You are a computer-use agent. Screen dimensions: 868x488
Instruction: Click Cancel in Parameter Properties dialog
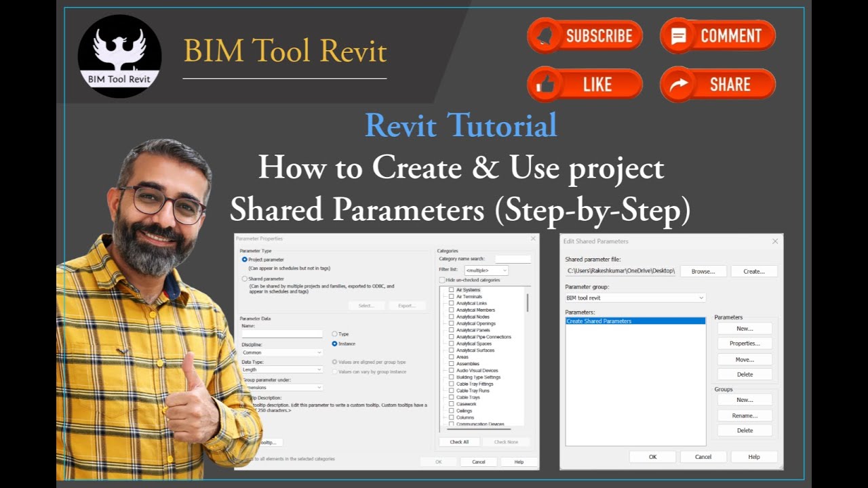479,462
